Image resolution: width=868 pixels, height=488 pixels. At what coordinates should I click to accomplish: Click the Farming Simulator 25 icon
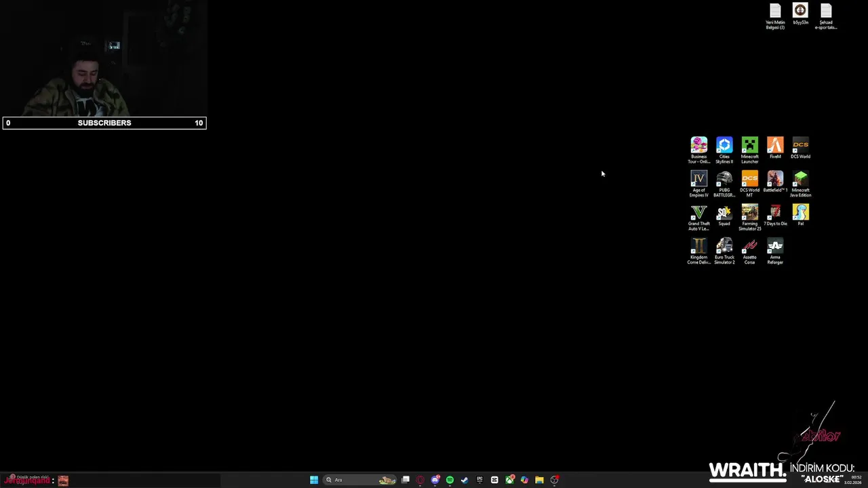(749, 218)
